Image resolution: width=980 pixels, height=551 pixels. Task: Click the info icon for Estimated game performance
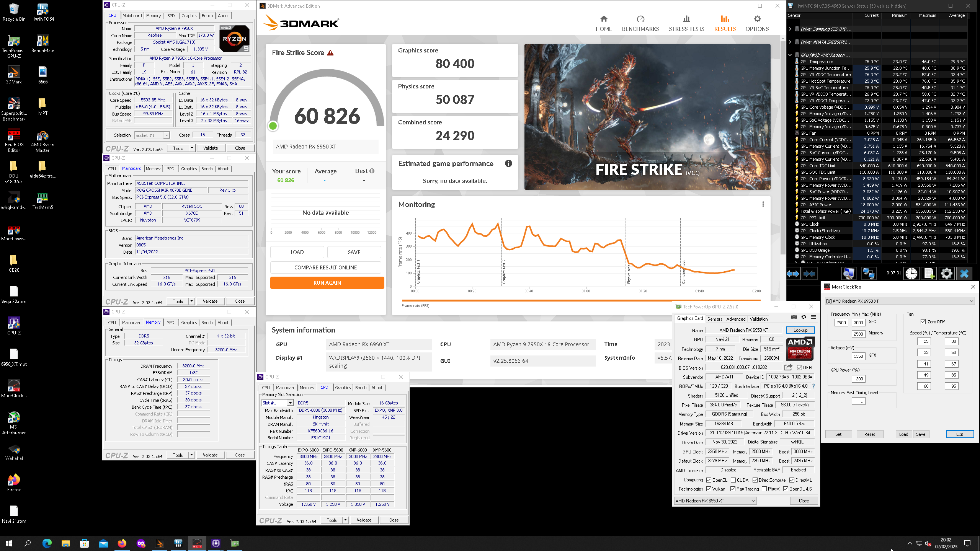508,164
